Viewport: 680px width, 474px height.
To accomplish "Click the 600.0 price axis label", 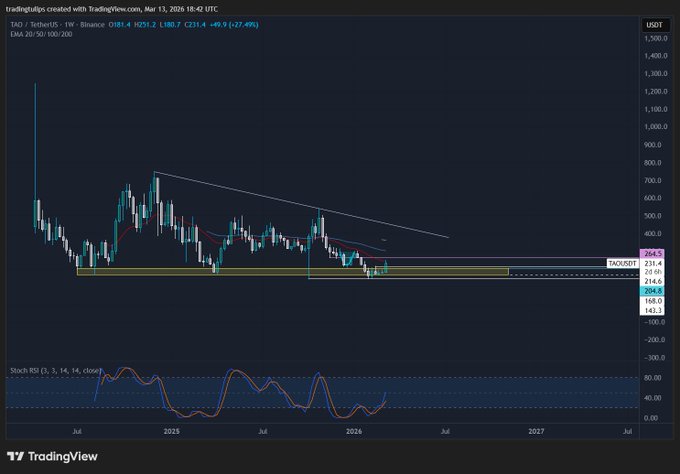I will (x=653, y=198).
